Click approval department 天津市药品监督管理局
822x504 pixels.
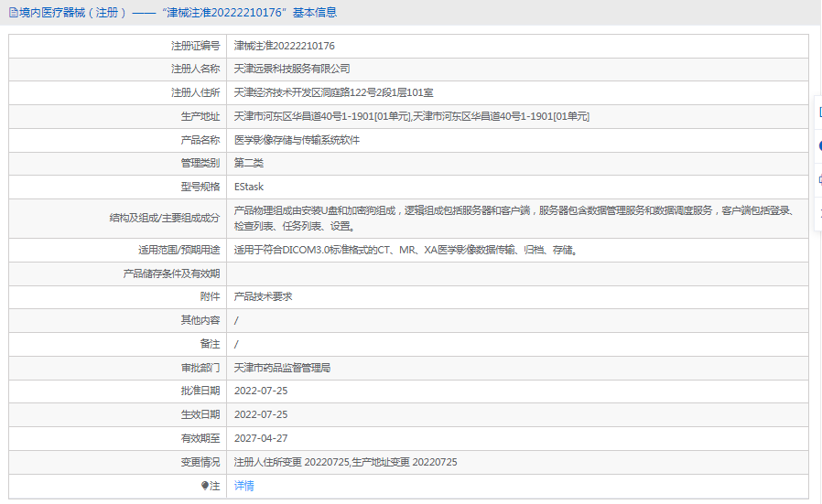coord(282,368)
